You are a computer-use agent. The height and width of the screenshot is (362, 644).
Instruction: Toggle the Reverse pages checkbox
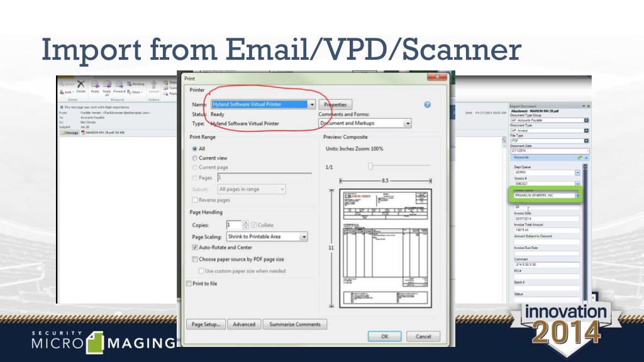195,200
